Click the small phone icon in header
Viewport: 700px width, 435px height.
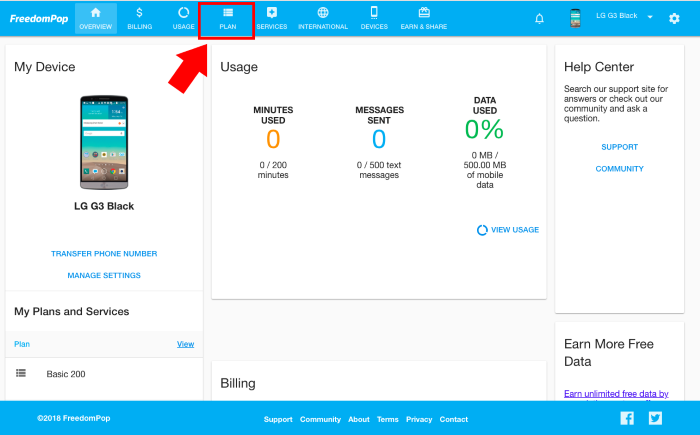click(575, 18)
